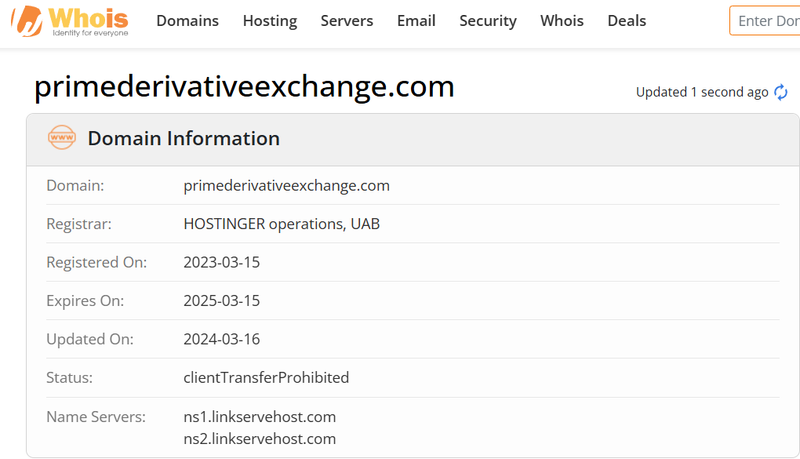Screen dimensions: 800x459
Task: Open the Hosting menu
Action: (270, 21)
